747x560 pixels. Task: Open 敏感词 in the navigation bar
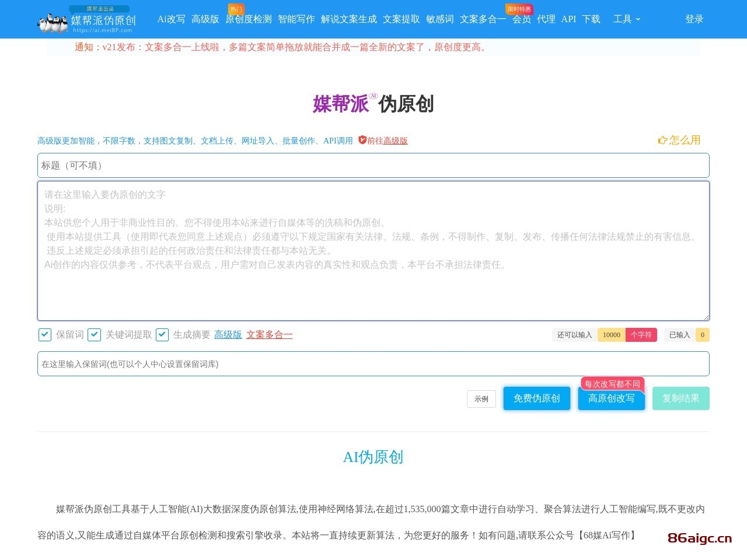tap(440, 19)
